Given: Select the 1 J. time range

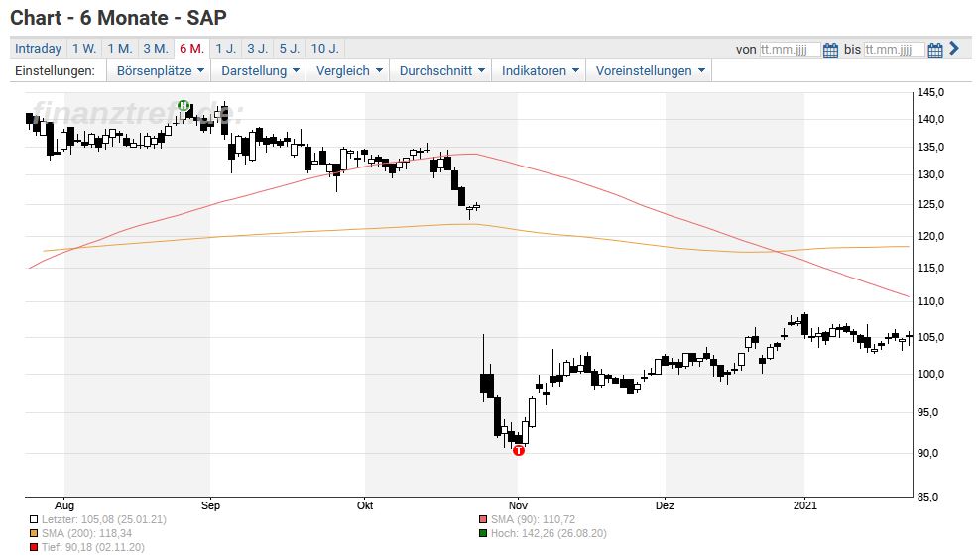Looking at the screenshot, I should (x=225, y=48).
